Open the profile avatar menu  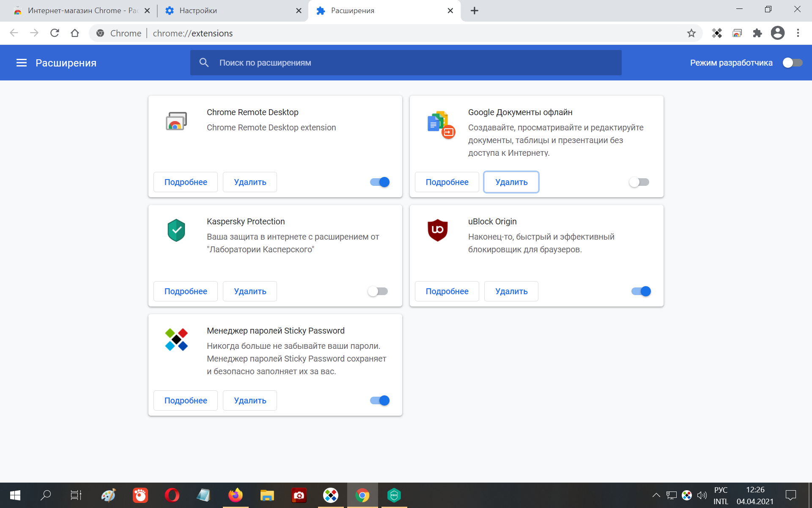pos(778,33)
